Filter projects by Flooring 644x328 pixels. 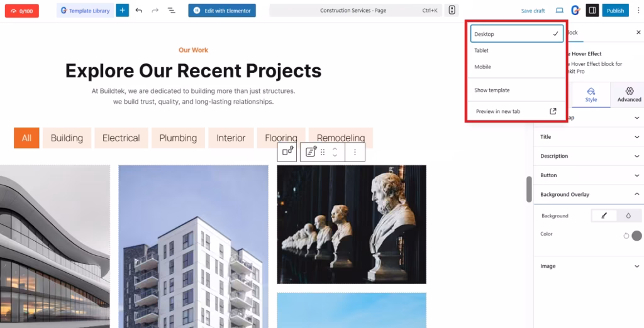pyautogui.click(x=281, y=137)
